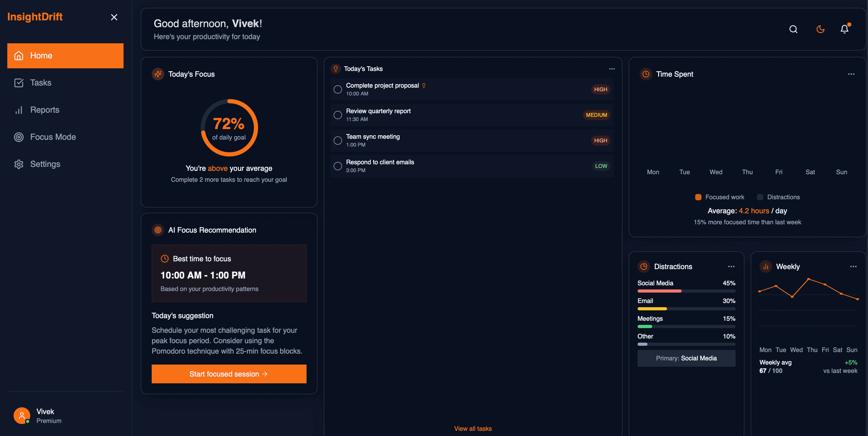Check off Review quarterly report task
This screenshot has width=868, height=436.
click(x=338, y=115)
